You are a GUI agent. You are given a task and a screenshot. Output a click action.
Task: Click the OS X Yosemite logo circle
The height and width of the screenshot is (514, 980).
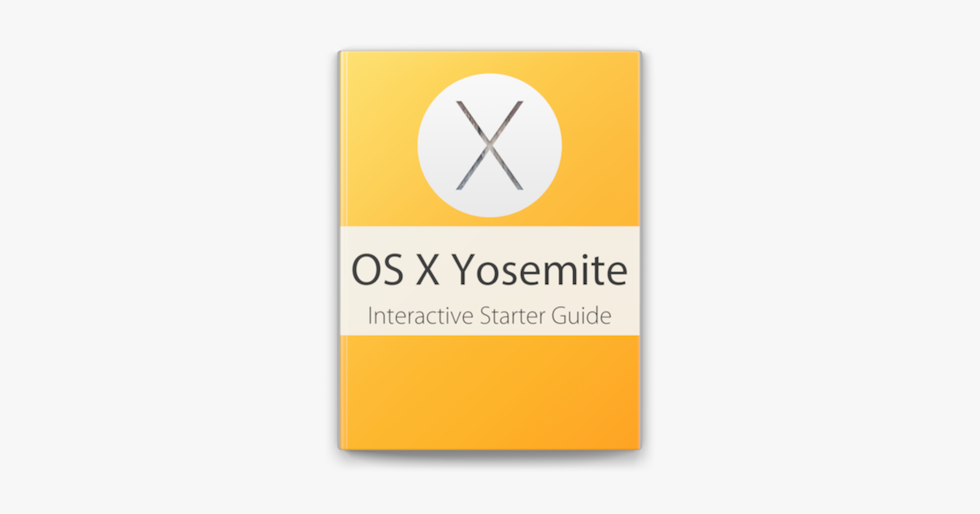tap(489, 144)
